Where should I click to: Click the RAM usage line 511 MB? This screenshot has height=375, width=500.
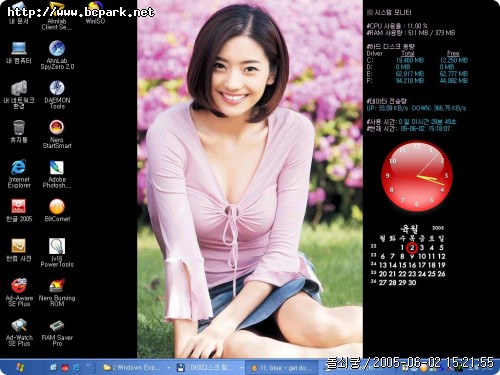click(411, 33)
